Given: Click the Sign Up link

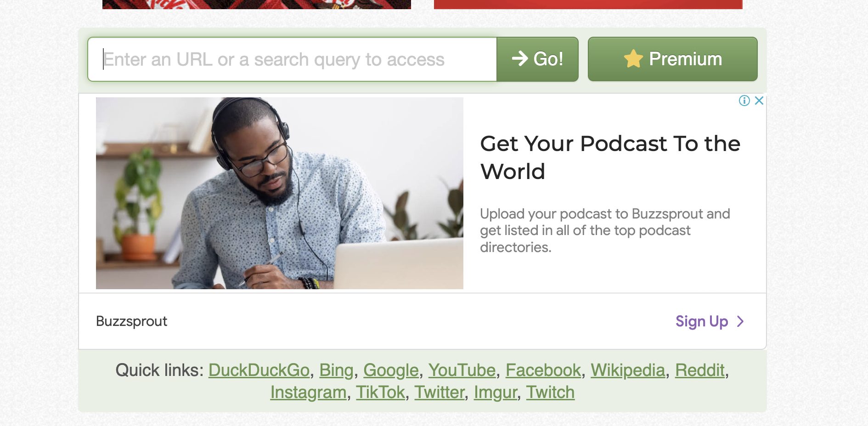Looking at the screenshot, I should (702, 321).
